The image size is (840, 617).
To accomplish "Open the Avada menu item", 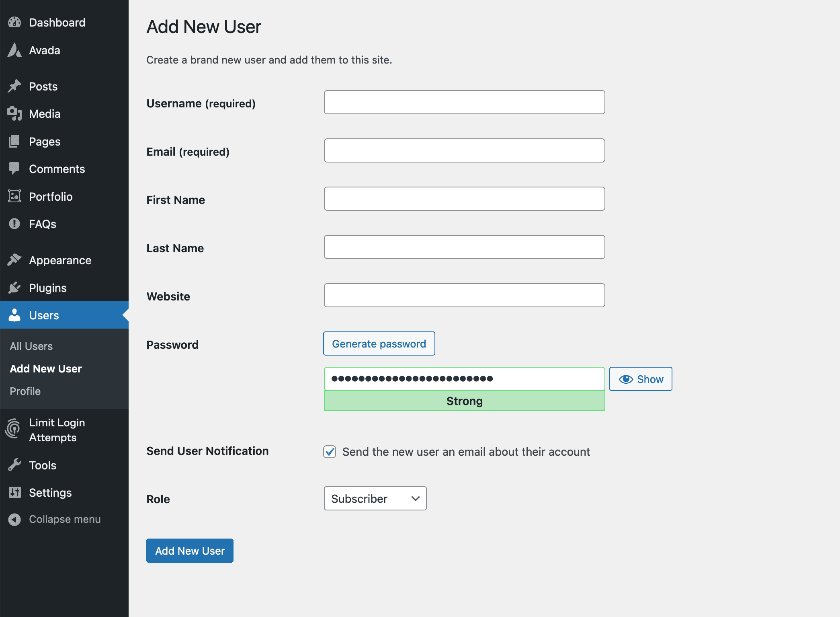I will click(x=64, y=50).
